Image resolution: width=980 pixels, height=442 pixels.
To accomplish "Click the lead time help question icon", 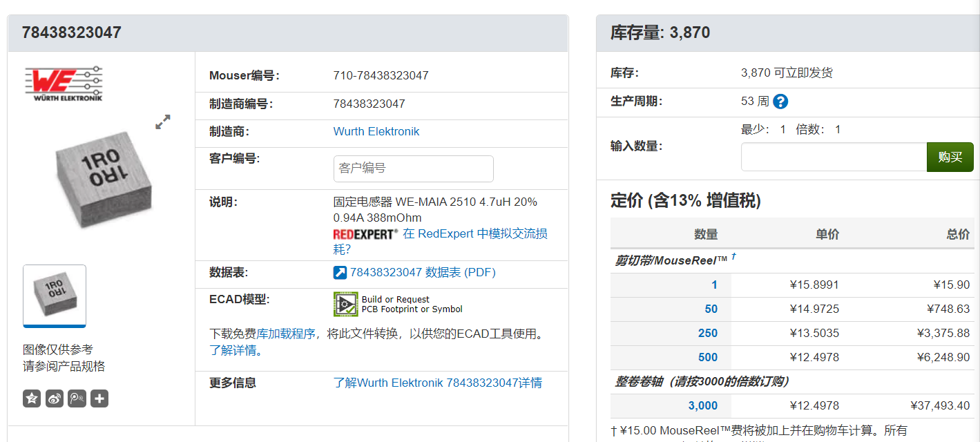I will pos(780,102).
